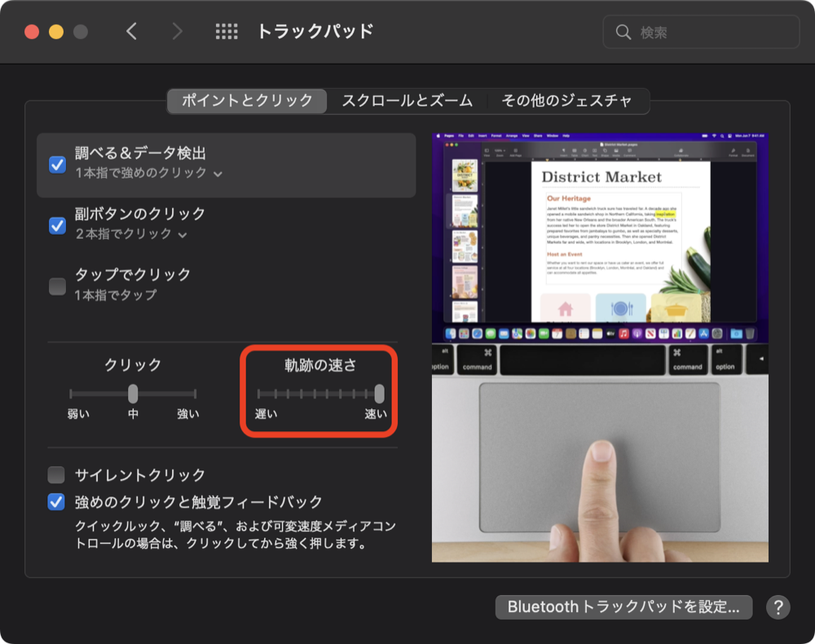Enable タップでクリック checkbox
The height and width of the screenshot is (644, 815).
pyautogui.click(x=57, y=286)
